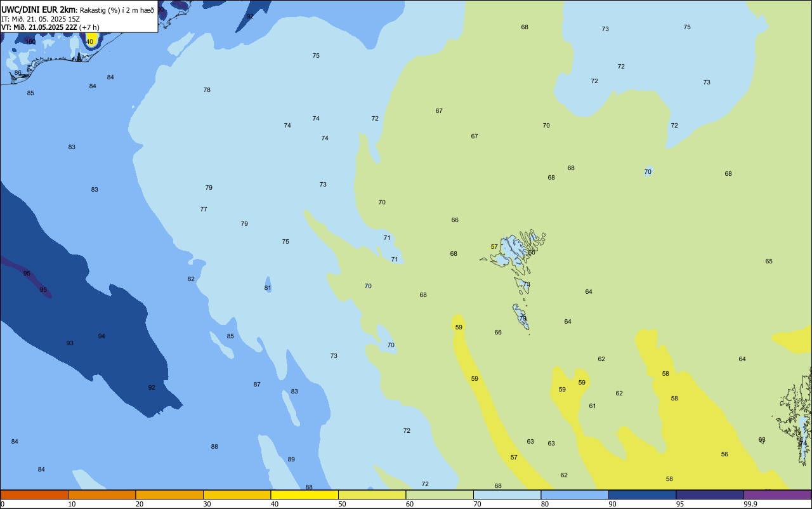Screen dimensions: 812x509
Task: Click the 77 humidity value on the map
Action: (x=204, y=209)
